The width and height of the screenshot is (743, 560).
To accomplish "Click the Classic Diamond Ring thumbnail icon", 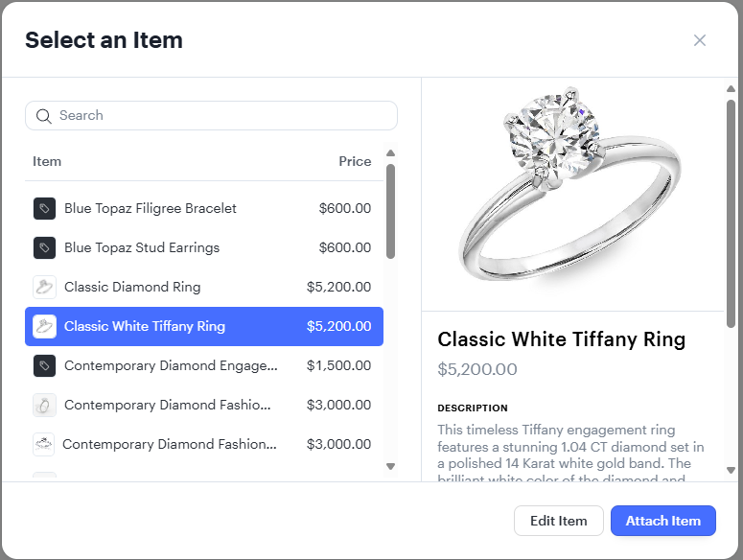I will click(44, 287).
